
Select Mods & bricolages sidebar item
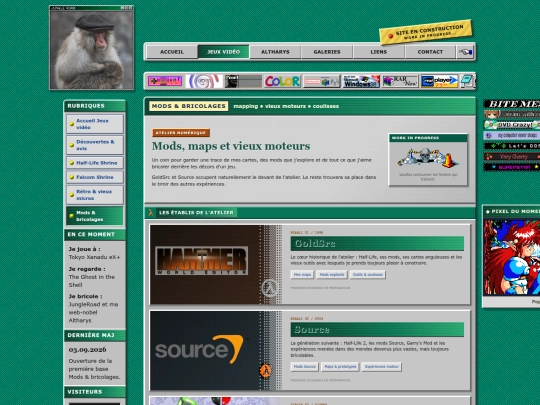tap(95, 216)
